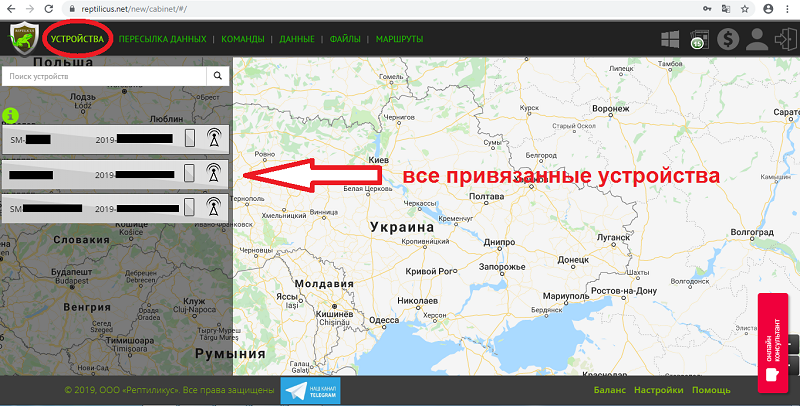This screenshot has width=800, height=406.
Task: Click phone icon in first device row
Action: click(190, 138)
